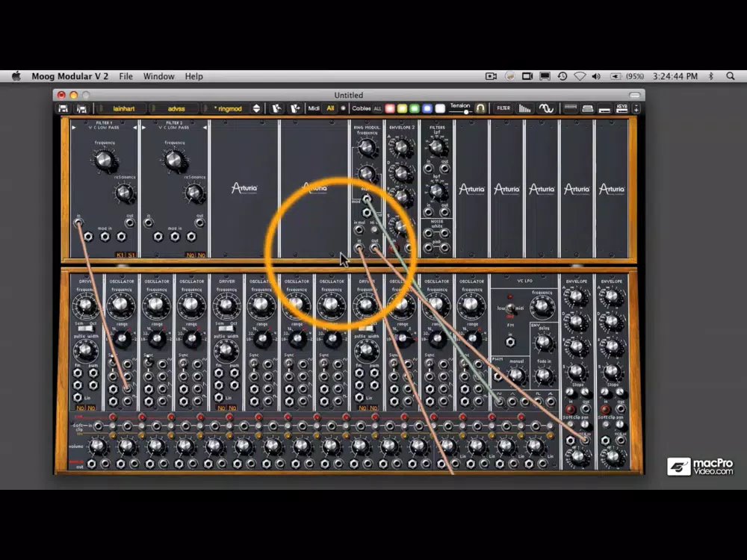Select the green cable color swatch

point(415,108)
